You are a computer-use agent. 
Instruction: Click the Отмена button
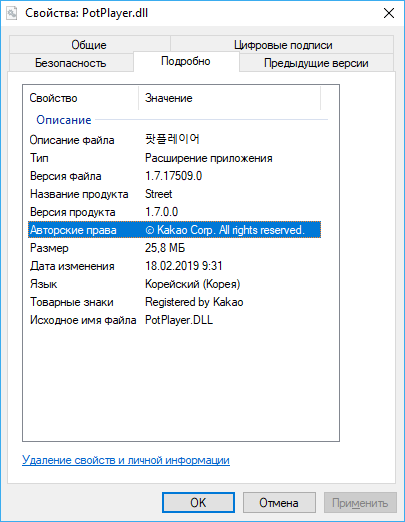[279, 502]
